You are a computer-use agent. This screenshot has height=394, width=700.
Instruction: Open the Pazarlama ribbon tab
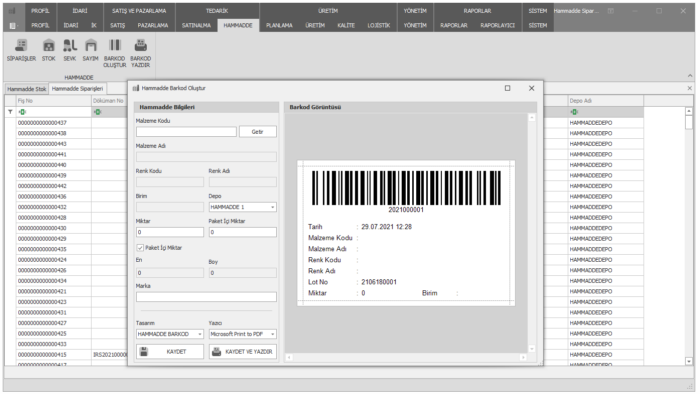[x=153, y=25]
